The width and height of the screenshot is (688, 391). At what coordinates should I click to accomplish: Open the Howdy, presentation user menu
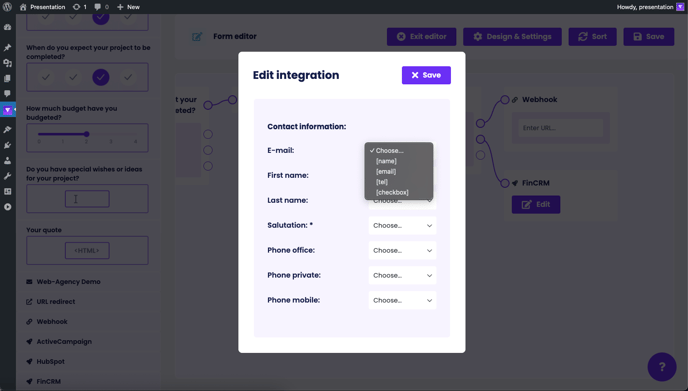[x=650, y=7]
